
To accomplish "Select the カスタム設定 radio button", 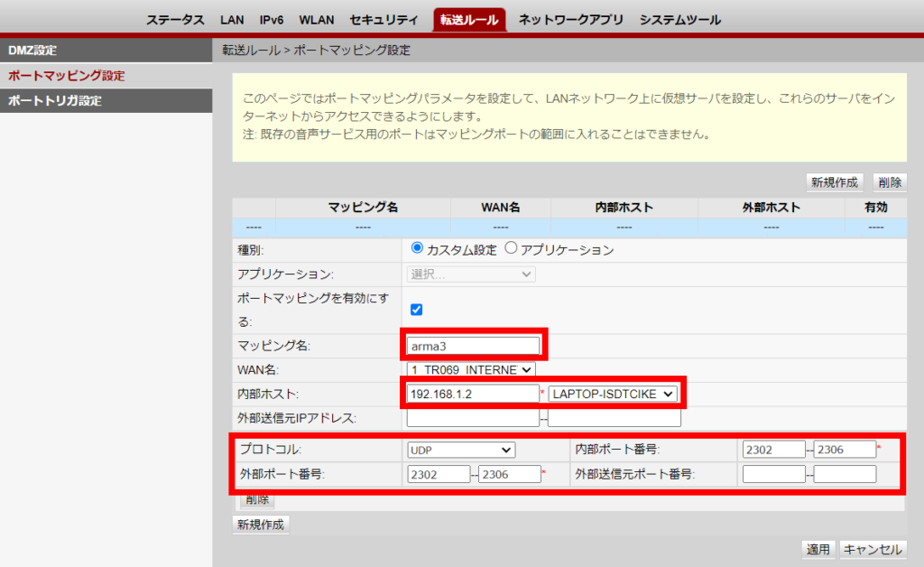I will point(417,248).
